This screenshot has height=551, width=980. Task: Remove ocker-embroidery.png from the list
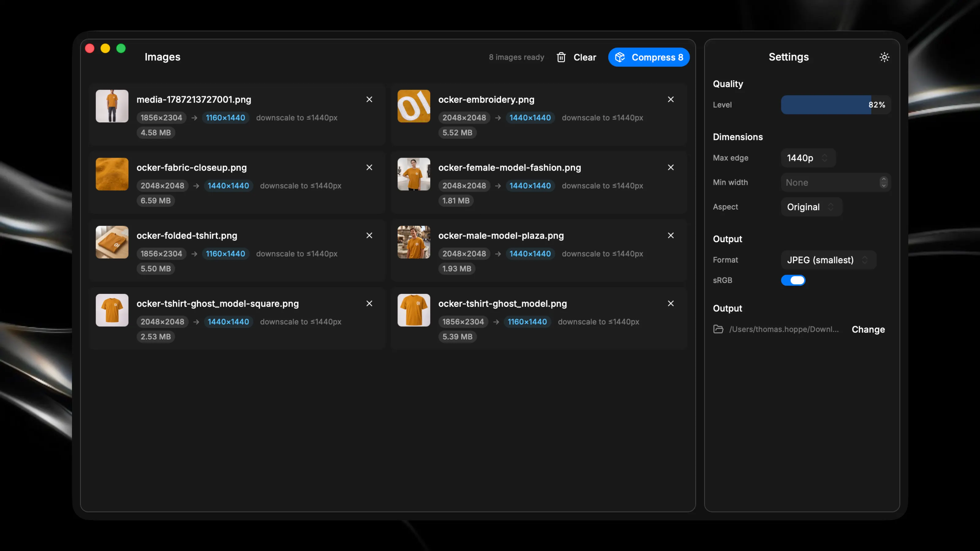point(671,99)
